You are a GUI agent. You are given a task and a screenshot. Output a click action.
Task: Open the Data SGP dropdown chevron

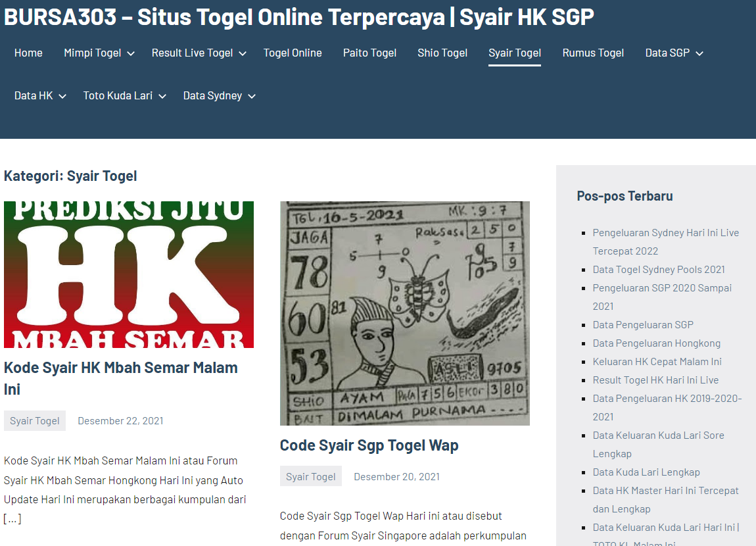click(699, 53)
